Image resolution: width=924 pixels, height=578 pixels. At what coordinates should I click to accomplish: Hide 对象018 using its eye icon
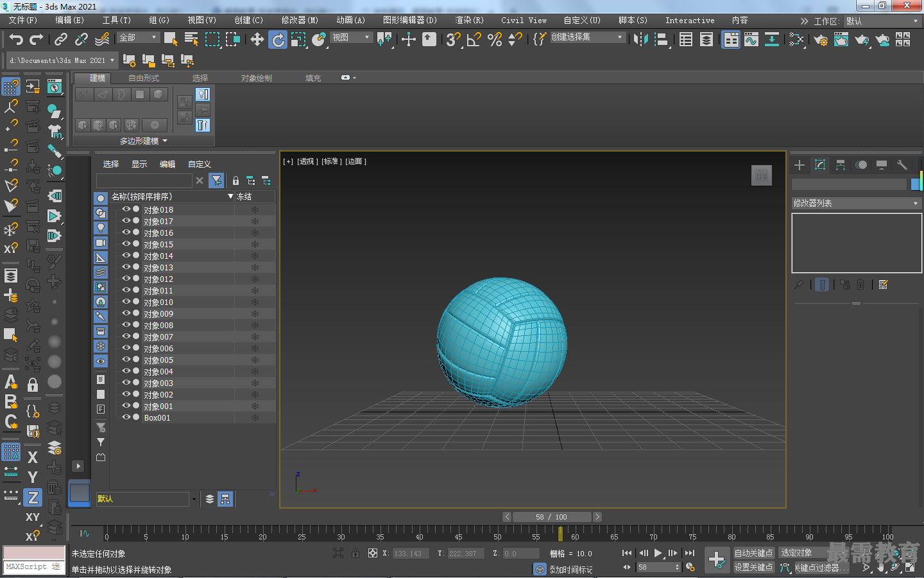click(x=126, y=209)
